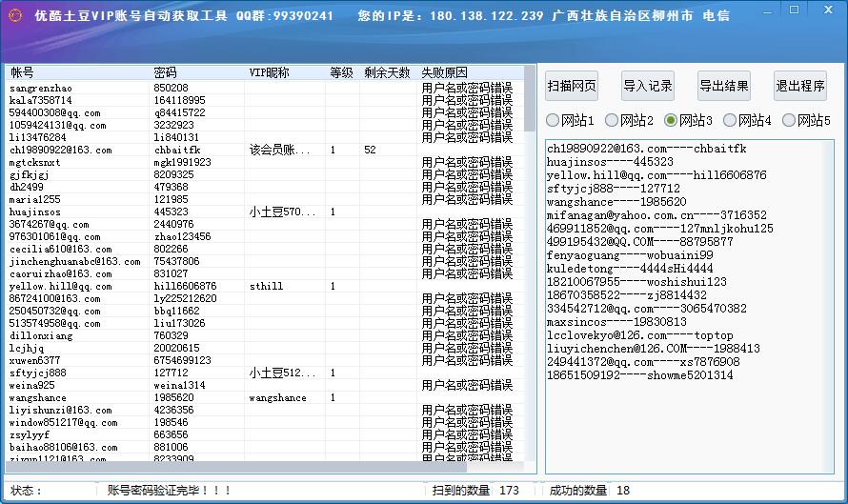Click result line maxsincos----19830813
This screenshot has width=848, height=504.
616,322
